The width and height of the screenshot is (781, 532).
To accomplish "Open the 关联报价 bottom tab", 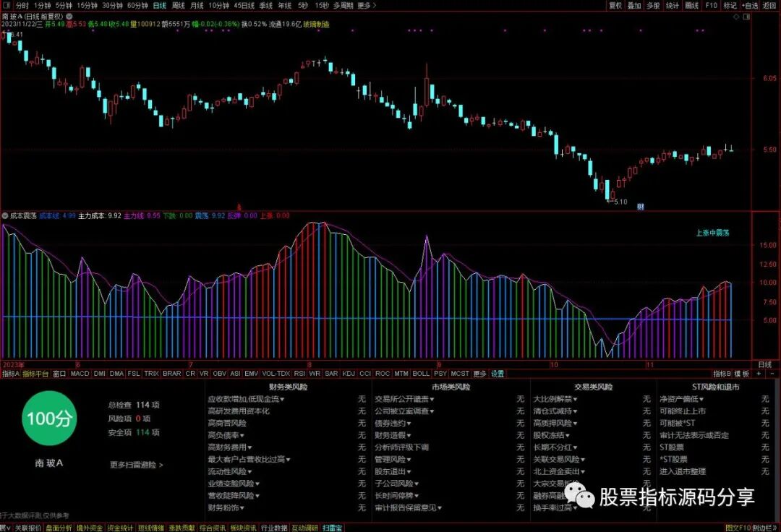I will (28, 528).
